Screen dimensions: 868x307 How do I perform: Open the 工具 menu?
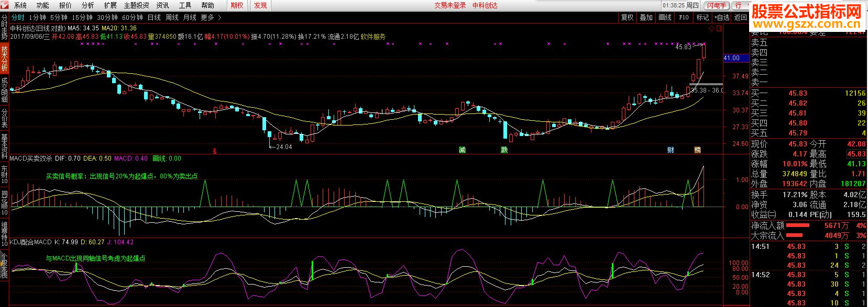(185, 5)
